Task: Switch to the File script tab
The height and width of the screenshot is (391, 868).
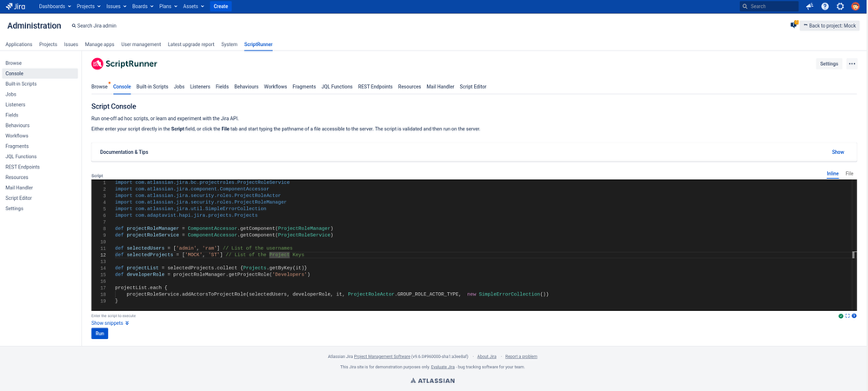Action: click(849, 174)
